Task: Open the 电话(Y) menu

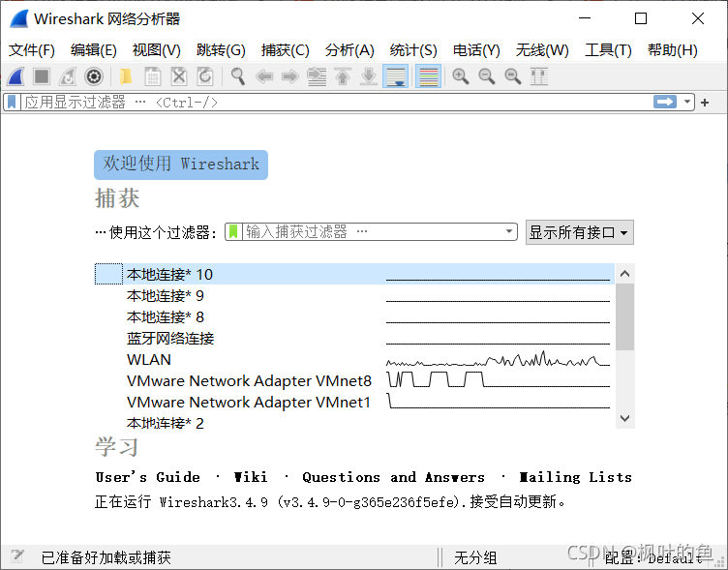Action: (x=476, y=50)
